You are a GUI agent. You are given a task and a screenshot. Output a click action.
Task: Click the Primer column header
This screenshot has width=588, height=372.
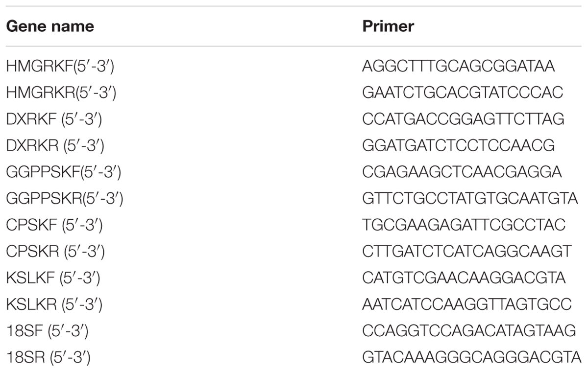[x=388, y=26]
